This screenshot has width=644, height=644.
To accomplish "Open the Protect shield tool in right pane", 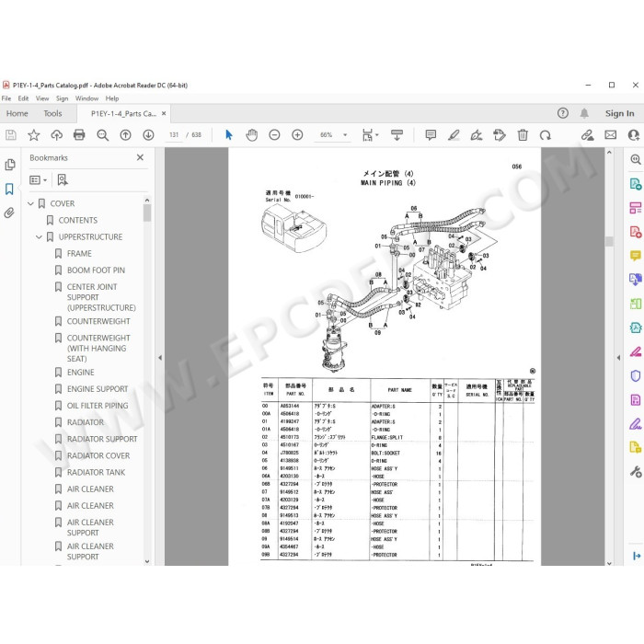I will pos(636,375).
